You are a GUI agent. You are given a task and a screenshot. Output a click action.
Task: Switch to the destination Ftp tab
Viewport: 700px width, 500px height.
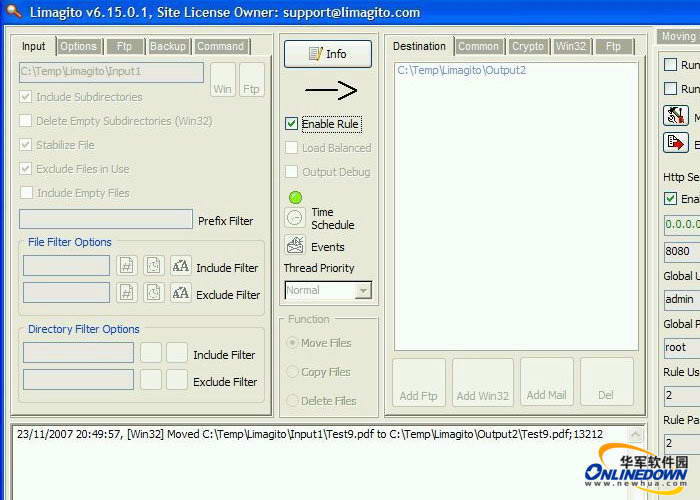(613, 46)
